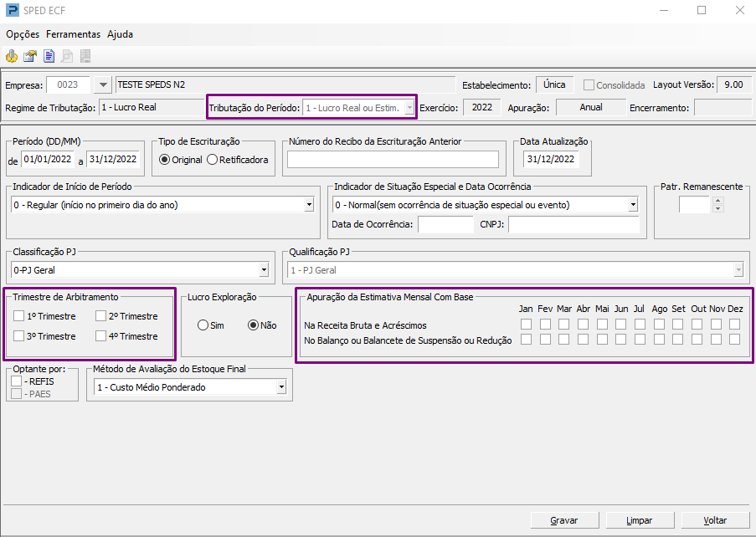Check the 2º Trimestre arbitramento box
The height and width of the screenshot is (537, 756).
point(100,316)
